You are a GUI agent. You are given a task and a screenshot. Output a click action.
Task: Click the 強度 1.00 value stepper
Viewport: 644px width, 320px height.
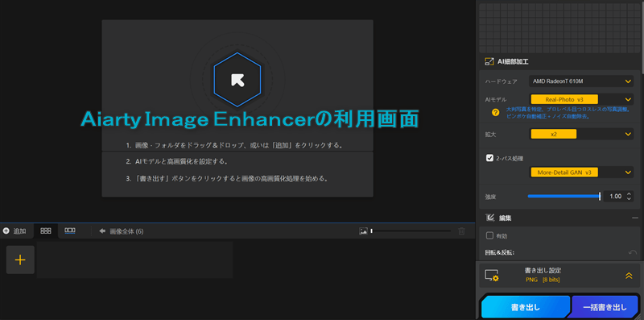(629, 196)
